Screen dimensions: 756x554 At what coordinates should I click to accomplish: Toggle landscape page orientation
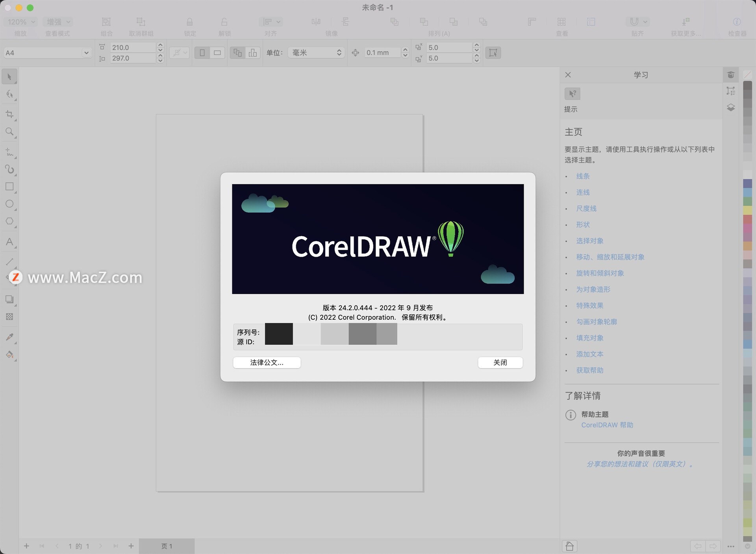[x=217, y=53]
